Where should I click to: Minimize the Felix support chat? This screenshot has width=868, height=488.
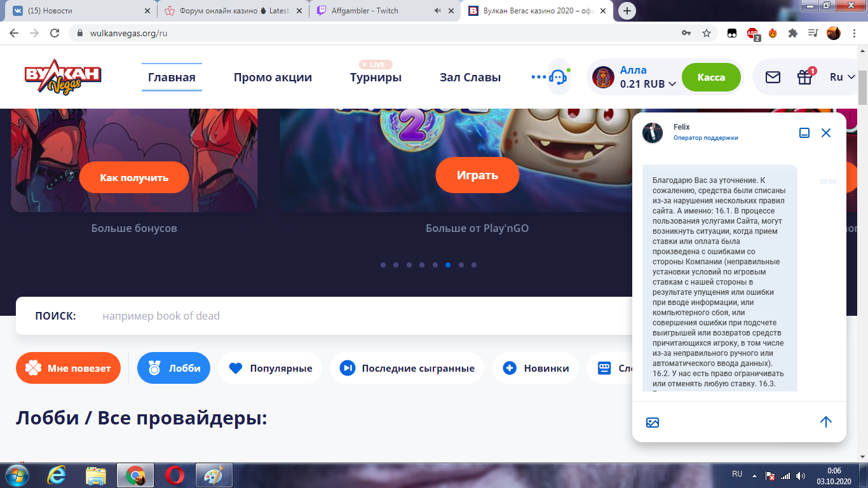click(804, 133)
